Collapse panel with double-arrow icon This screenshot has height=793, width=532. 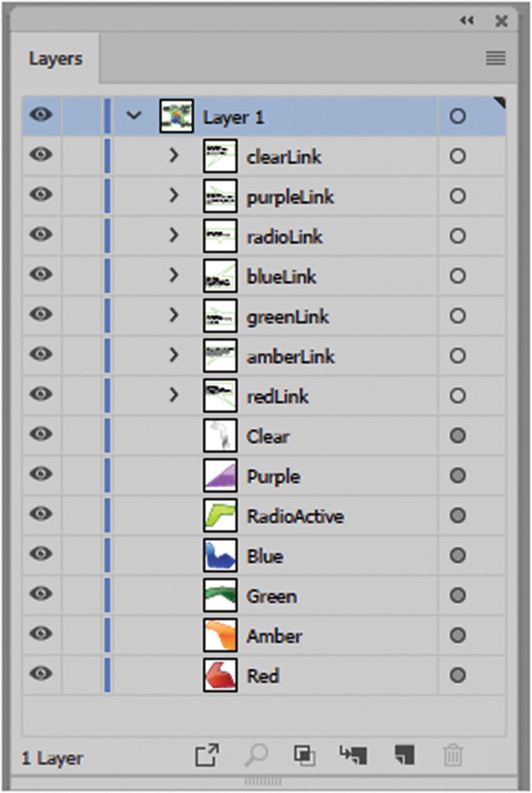pos(467,21)
